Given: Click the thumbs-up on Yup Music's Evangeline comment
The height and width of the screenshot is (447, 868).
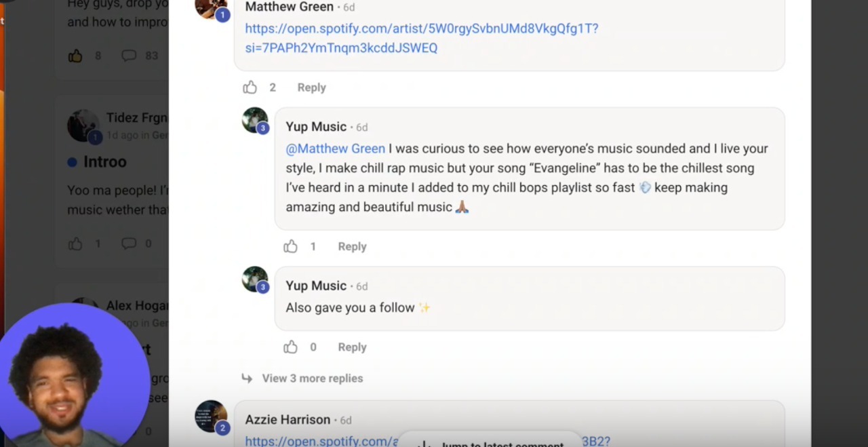Looking at the screenshot, I should [291, 246].
